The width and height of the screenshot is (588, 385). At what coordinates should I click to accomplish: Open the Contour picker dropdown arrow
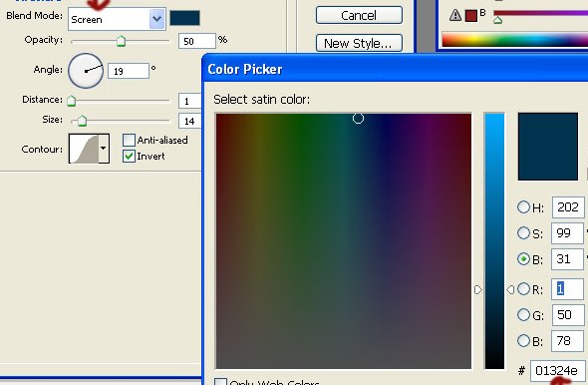click(104, 149)
